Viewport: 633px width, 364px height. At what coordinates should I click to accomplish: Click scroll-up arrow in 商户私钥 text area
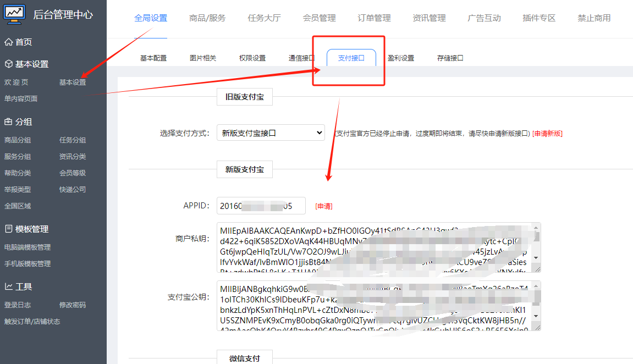click(x=536, y=228)
